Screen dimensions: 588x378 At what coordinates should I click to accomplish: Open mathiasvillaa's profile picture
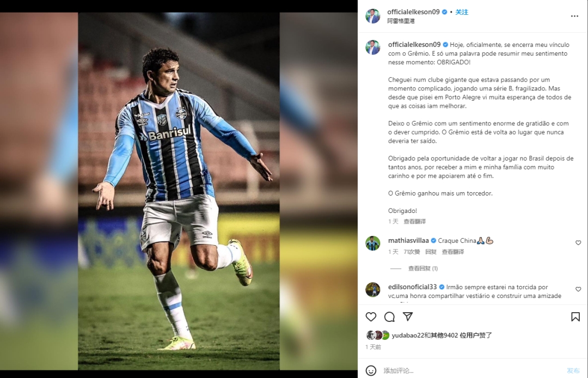click(373, 243)
